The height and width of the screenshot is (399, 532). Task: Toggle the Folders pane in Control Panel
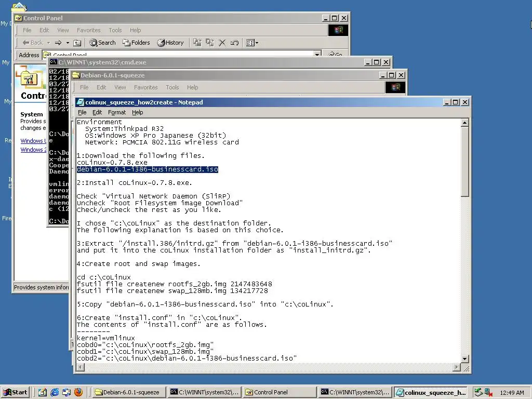tap(136, 43)
